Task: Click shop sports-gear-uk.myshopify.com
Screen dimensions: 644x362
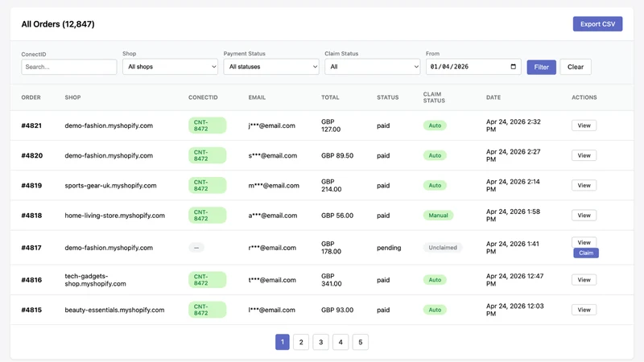Action: click(110, 186)
